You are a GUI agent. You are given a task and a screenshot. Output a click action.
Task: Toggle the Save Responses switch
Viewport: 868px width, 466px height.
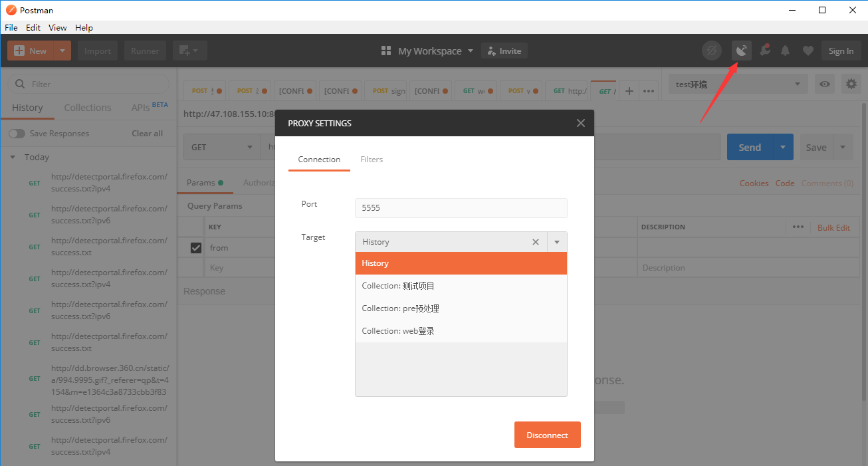[x=17, y=134]
